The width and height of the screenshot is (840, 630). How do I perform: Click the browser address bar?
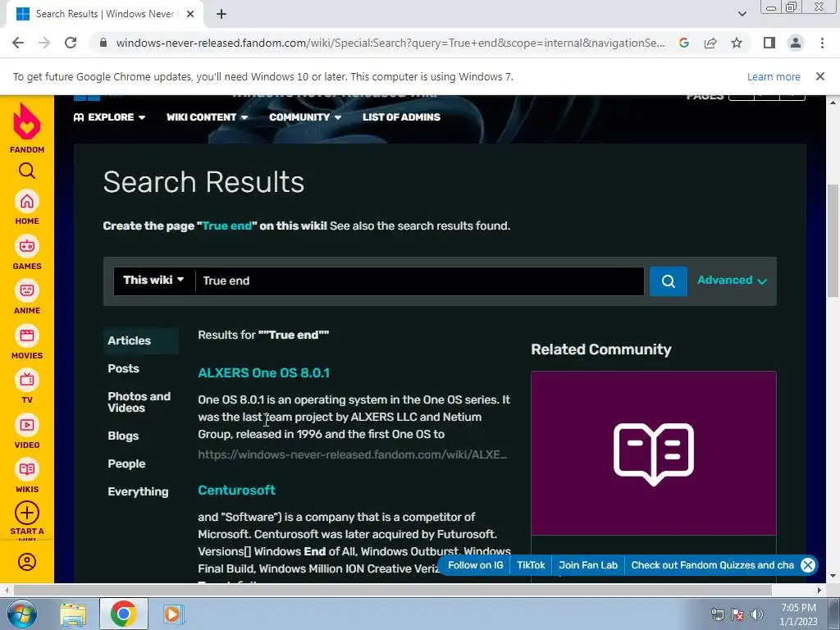coord(390,43)
